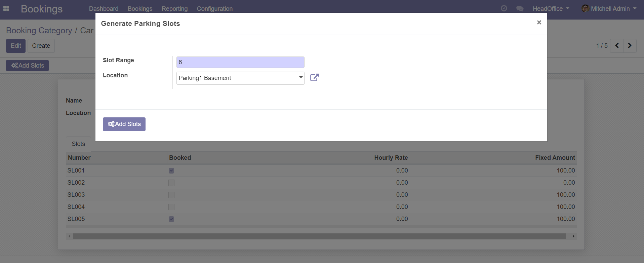The image size is (644, 263).
Task: Toggle Booked checkbox for SL001
Action: 171,171
